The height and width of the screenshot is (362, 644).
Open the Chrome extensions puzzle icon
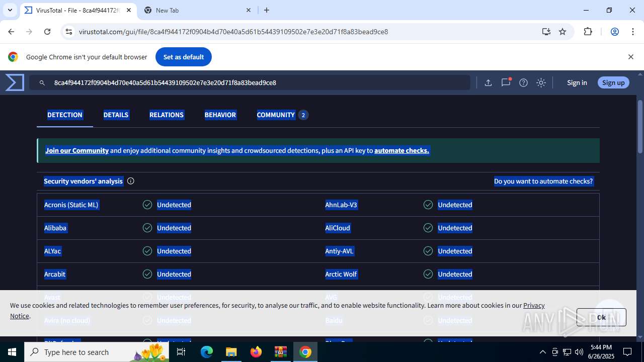[x=588, y=32]
